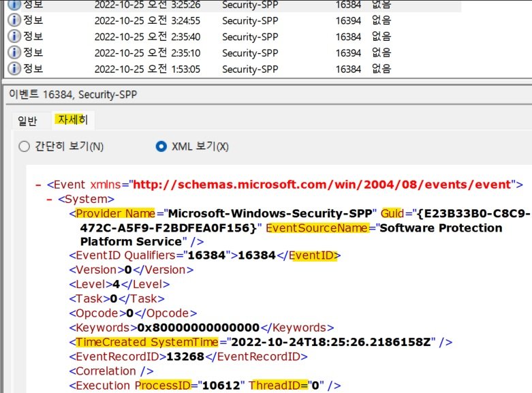Viewport: 532px width, 393px height.
Task: Select the XML 보기(X) radio button
Action: click(x=161, y=146)
